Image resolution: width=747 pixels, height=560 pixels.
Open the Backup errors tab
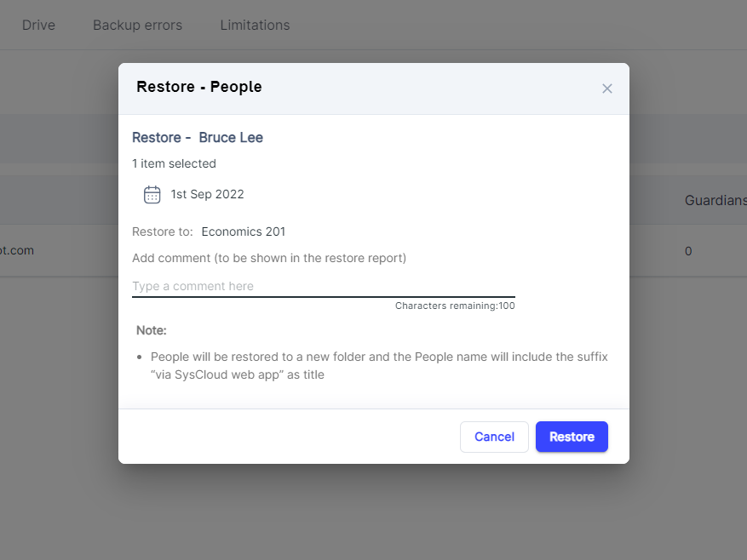[137, 25]
